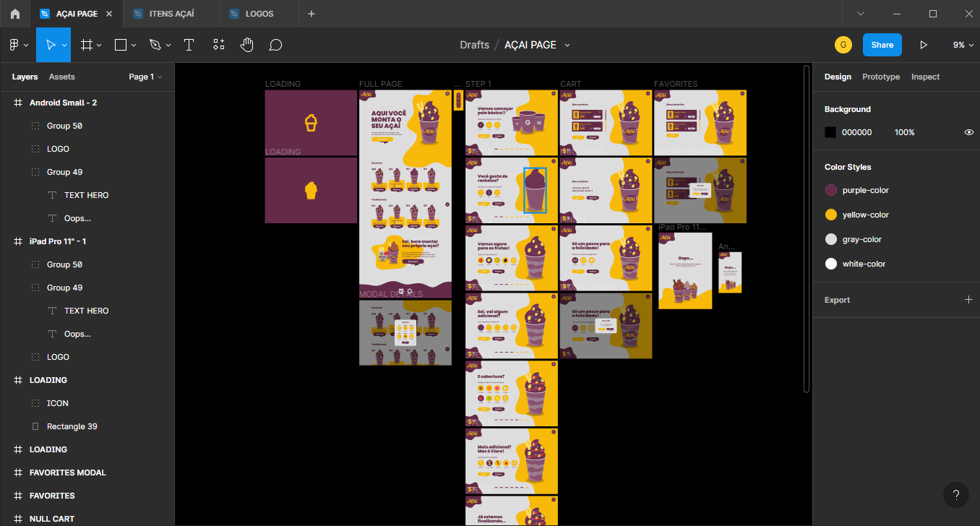The height and width of the screenshot is (526, 980).
Task: Select the Move tool arrow
Action: pyautogui.click(x=51, y=45)
